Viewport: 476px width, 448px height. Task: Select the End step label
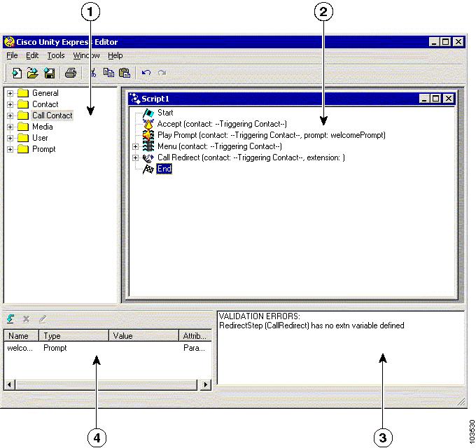click(x=164, y=169)
